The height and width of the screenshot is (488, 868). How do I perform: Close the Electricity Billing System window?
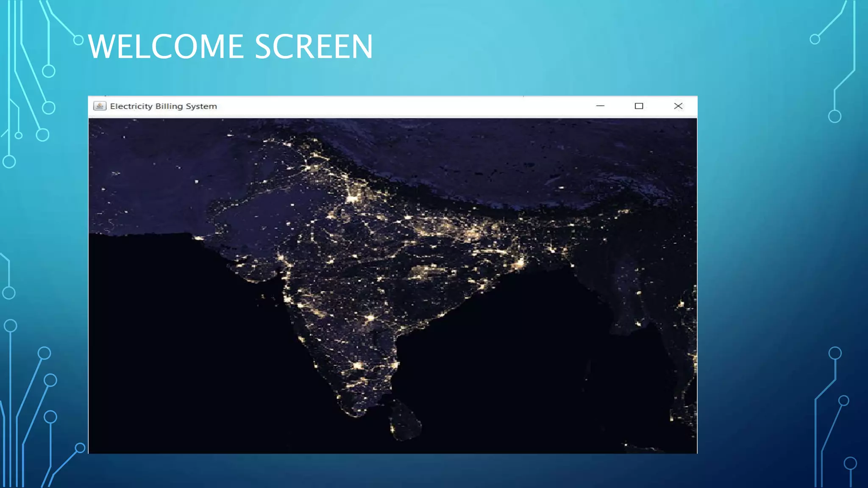pyautogui.click(x=678, y=106)
